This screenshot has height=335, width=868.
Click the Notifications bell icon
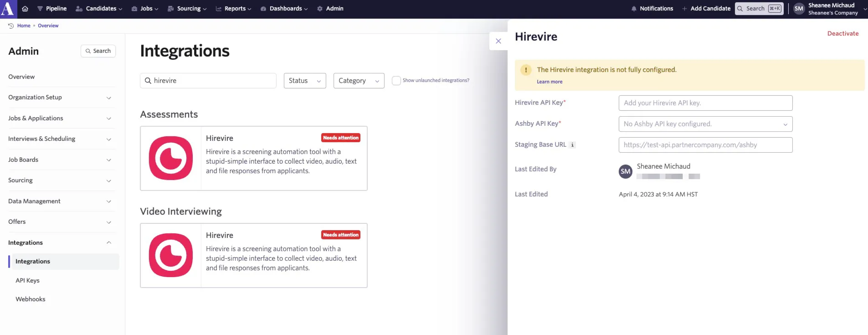[x=634, y=9]
